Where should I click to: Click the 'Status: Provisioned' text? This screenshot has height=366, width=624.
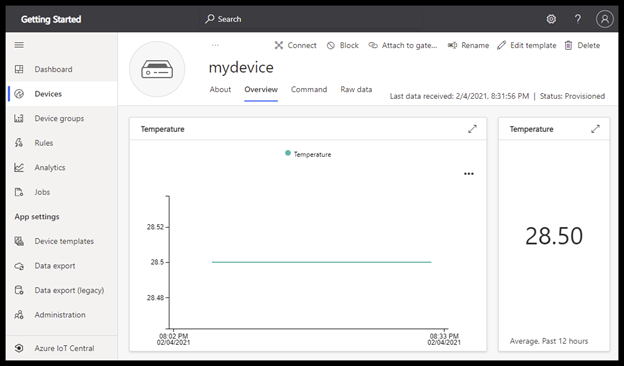[x=572, y=96]
